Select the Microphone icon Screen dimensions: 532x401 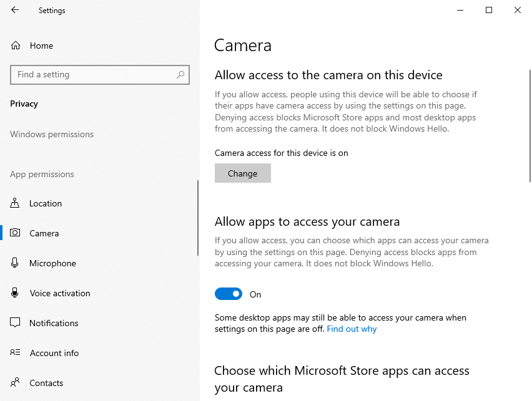(14, 263)
